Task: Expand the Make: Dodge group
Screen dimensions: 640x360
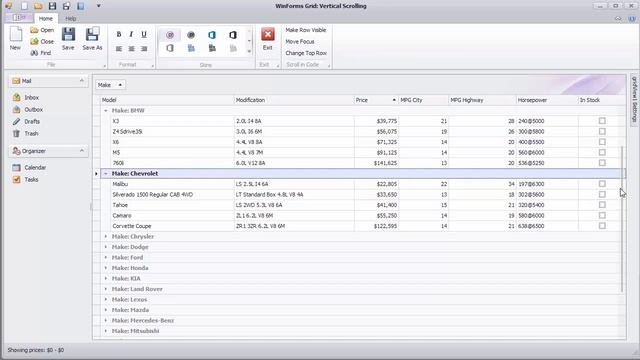Action: (x=106, y=247)
